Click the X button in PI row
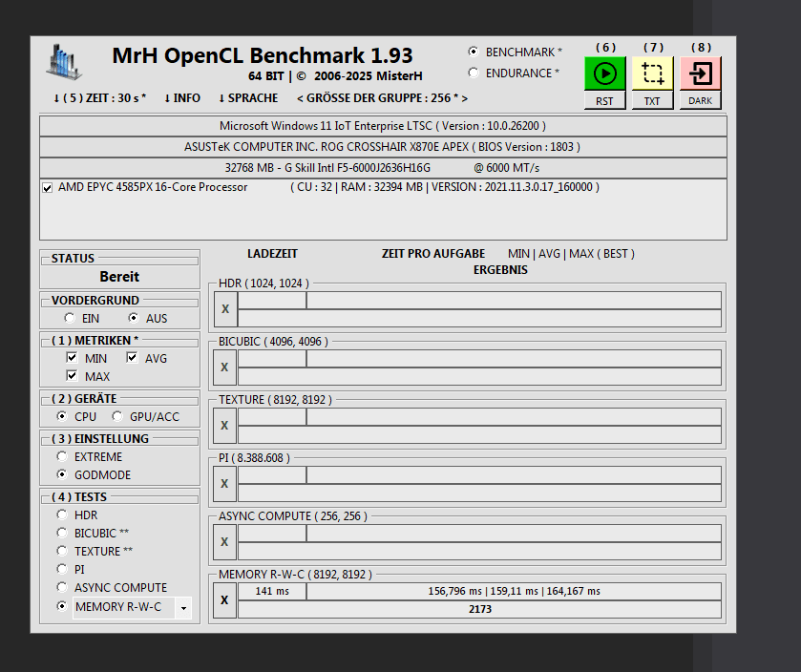Image resolution: width=801 pixels, height=672 pixels. pos(224,484)
